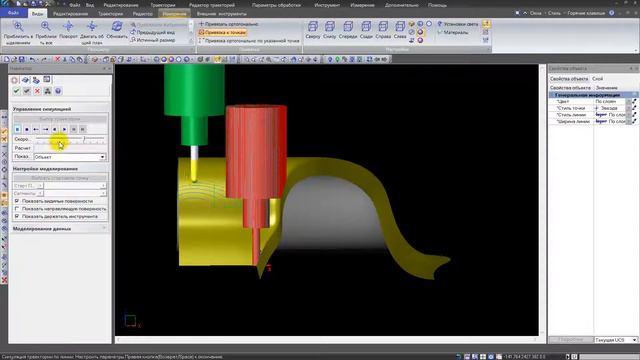Click the save icon in toolbar
The width and height of the screenshot is (640, 360).
pos(22,60)
